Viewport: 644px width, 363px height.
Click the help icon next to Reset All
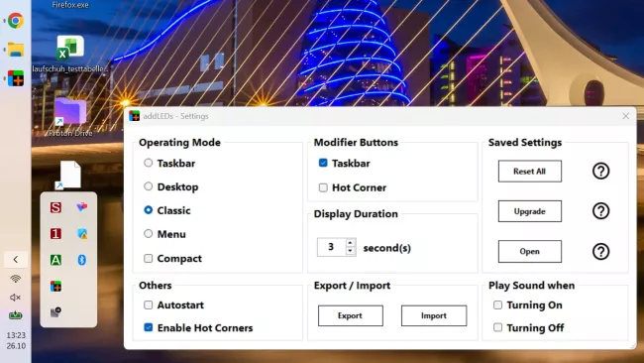[600, 171]
